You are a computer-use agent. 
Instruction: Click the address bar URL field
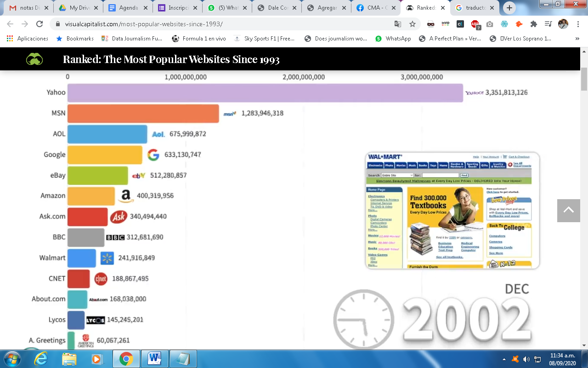(220, 24)
